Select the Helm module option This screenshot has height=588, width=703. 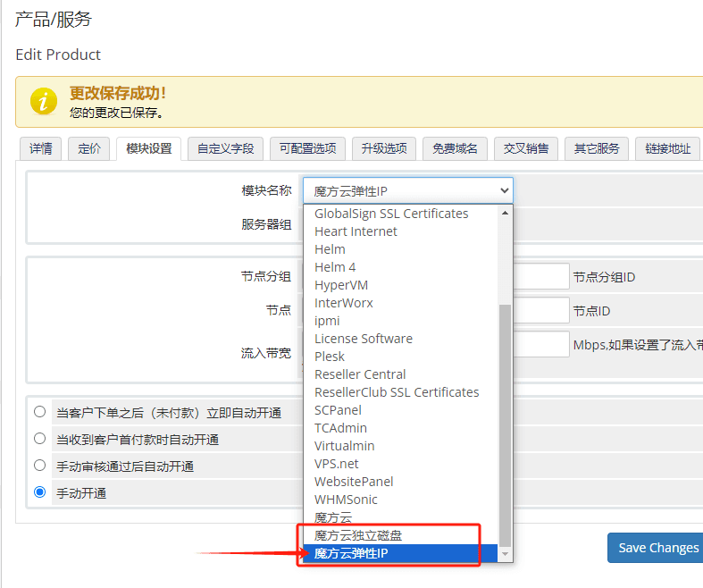[x=401, y=249]
